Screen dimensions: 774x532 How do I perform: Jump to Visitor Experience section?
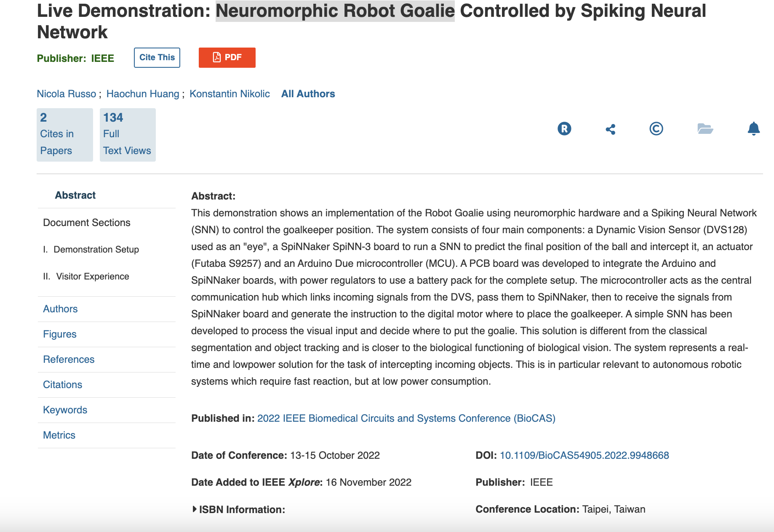coord(93,277)
